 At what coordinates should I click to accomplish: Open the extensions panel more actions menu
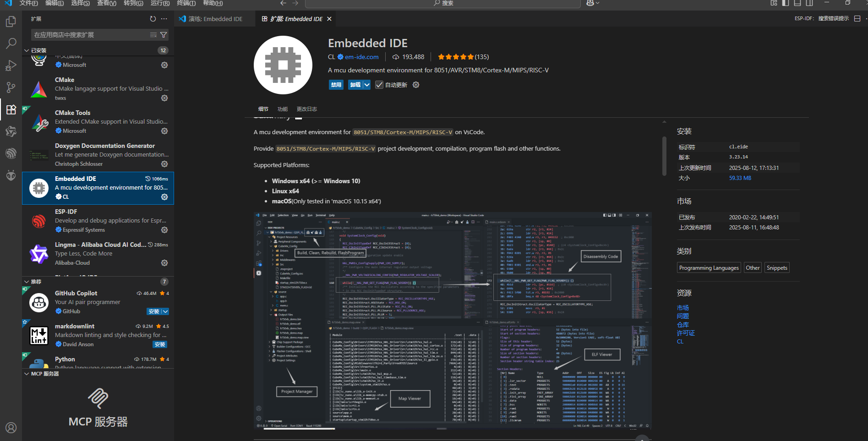pos(164,19)
